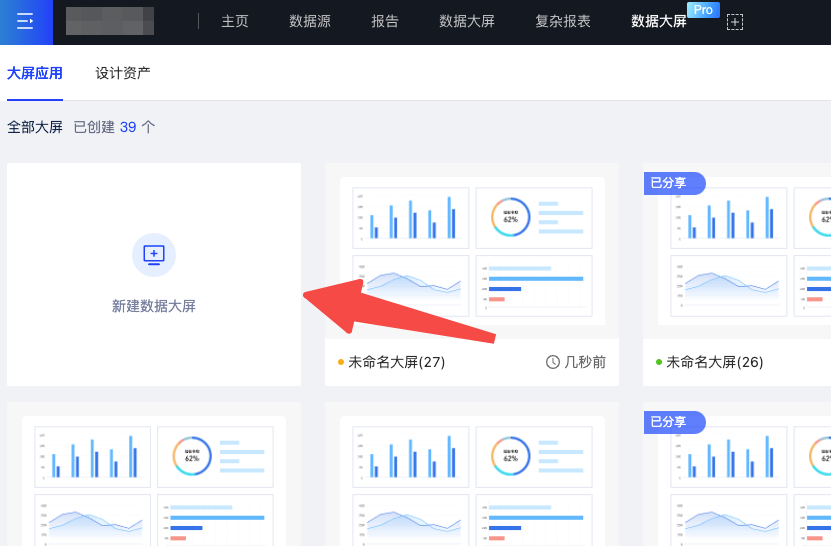Select 复杂报表 in the navigation bar

(x=563, y=22)
